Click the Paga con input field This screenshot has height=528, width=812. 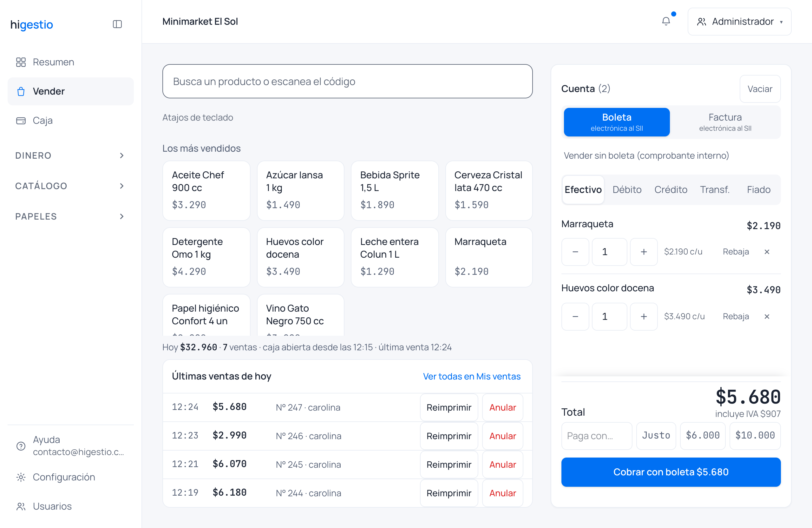(596, 436)
